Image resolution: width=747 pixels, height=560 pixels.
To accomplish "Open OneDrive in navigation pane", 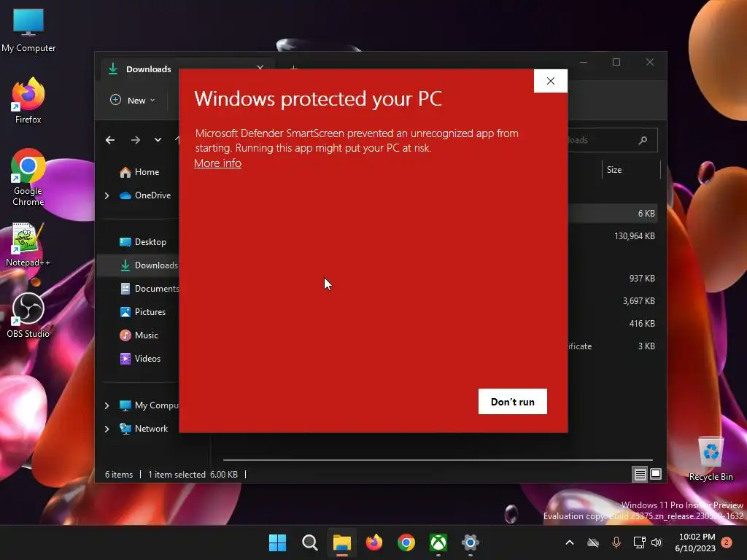I will pyautogui.click(x=145, y=195).
